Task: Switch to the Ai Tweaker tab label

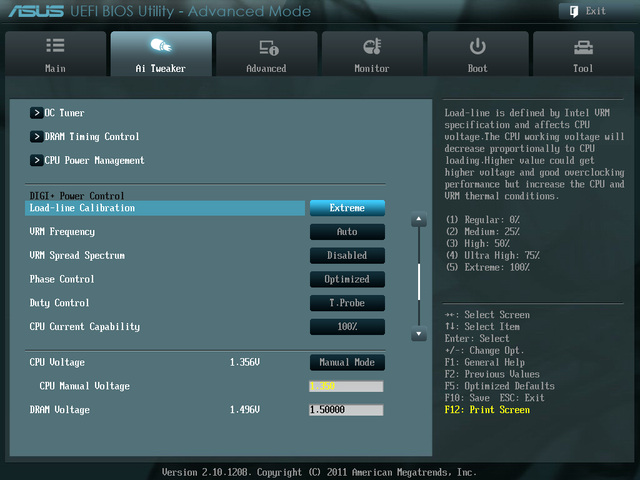Action: point(160,69)
